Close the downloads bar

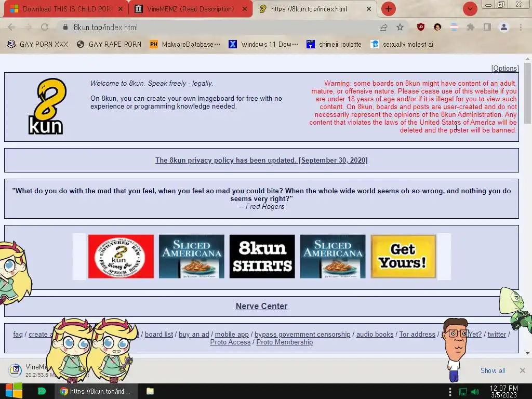pyautogui.click(x=523, y=370)
